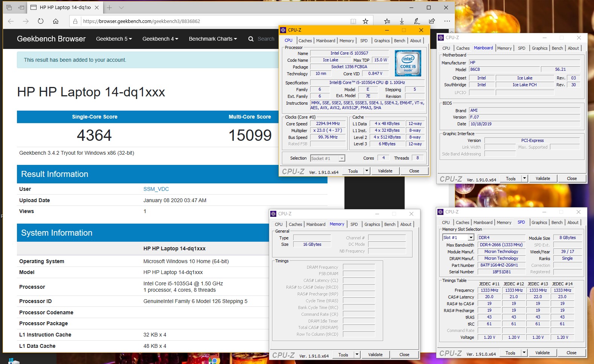This screenshot has width=594, height=364.
Task: Expand the Geekbench 4 menu
Action: (x=160, y=39)
